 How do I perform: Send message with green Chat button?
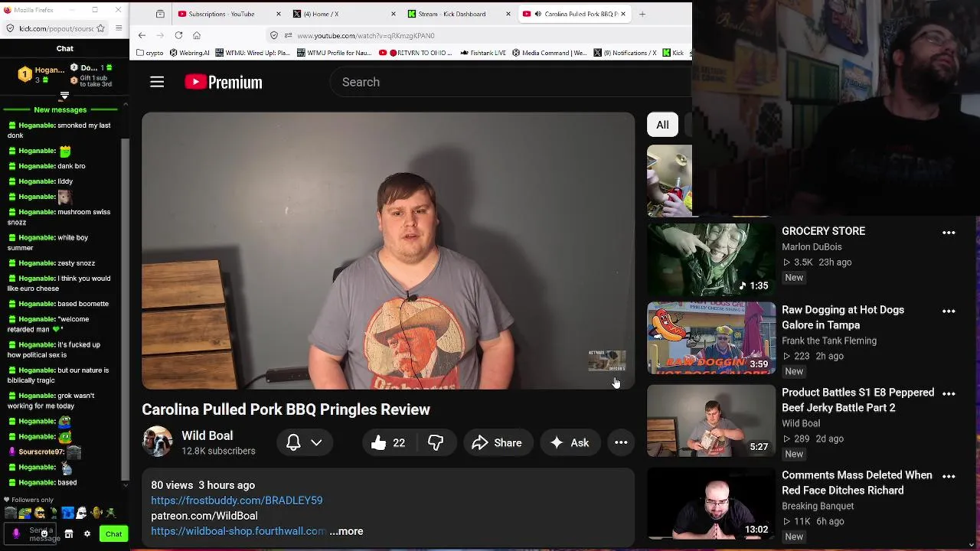click(113, 533)
